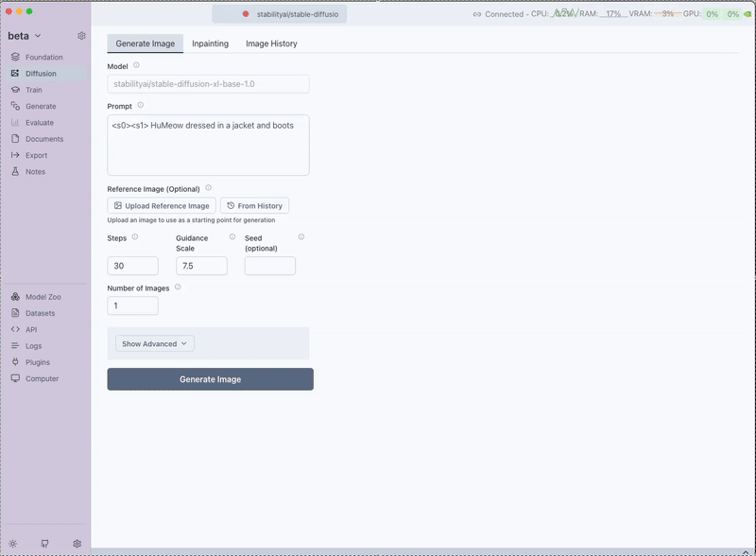Click info icon next to Guidance Scale
The width and height of the screenshot is (756, 556).
232,237
